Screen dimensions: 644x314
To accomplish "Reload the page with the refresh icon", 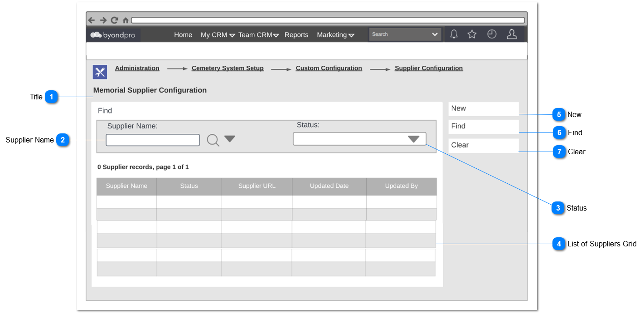I will click(115, 20).
